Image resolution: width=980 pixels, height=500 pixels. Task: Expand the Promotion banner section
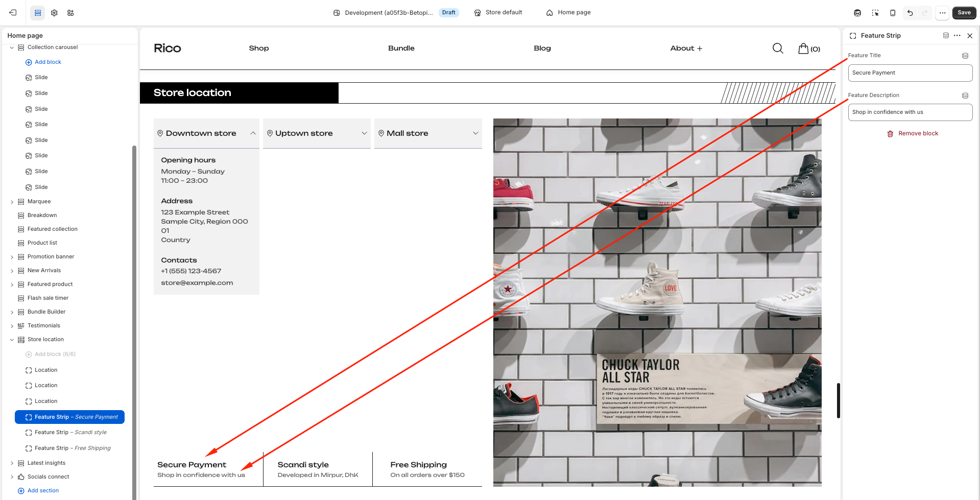pyautogui.click(x=12, y=257)
